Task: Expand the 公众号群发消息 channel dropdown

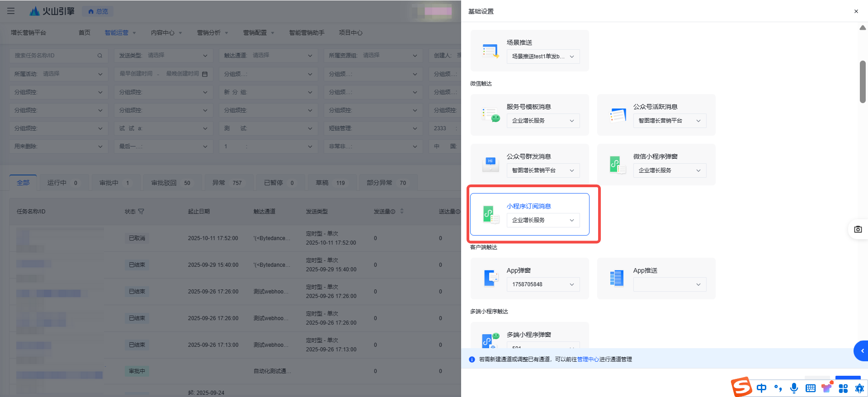Action: point(543,170)
